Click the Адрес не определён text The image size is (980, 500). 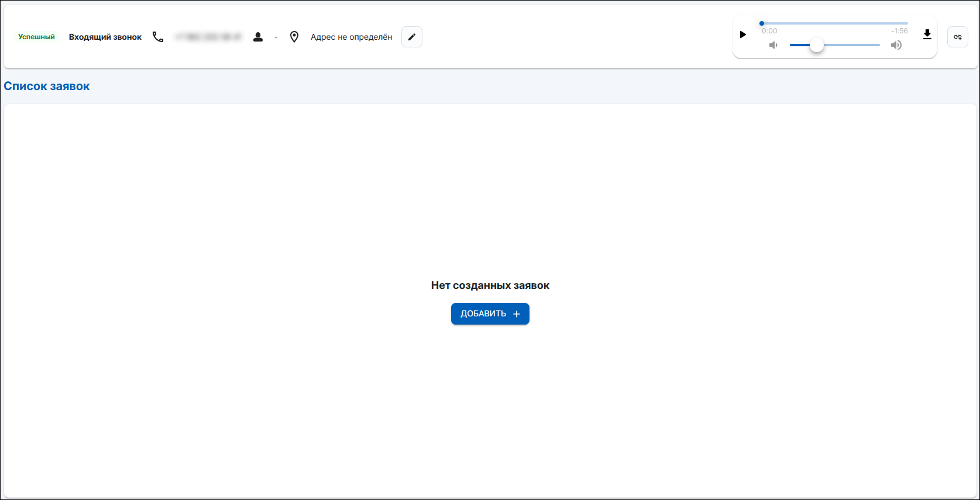pyautogui.click(x=351, y=37)
